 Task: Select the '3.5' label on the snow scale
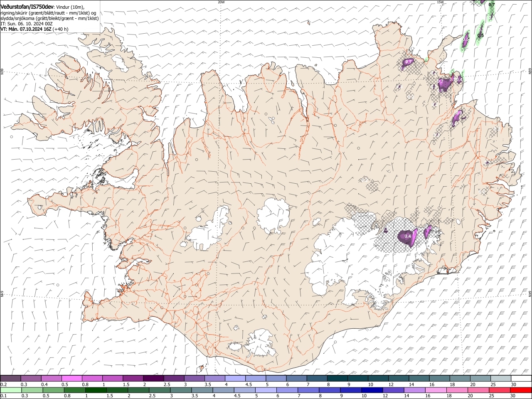[207, 384]
